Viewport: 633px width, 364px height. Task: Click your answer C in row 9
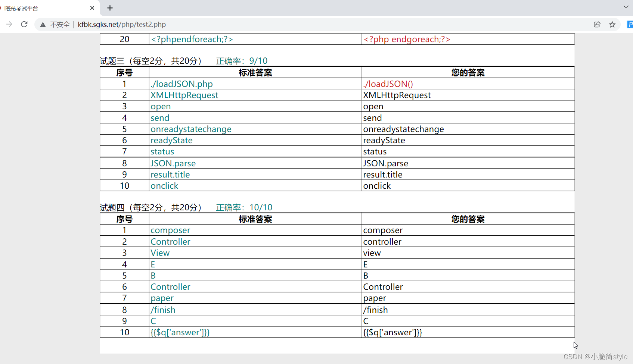(366, 321)
